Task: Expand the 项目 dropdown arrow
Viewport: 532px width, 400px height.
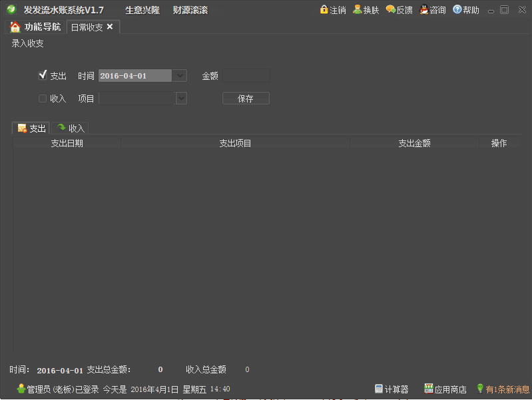Action: click(x=180, y=99)
